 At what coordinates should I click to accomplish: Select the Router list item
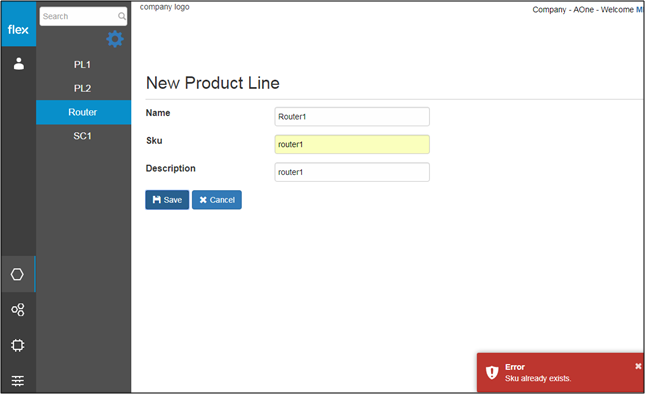pos(83,112)
